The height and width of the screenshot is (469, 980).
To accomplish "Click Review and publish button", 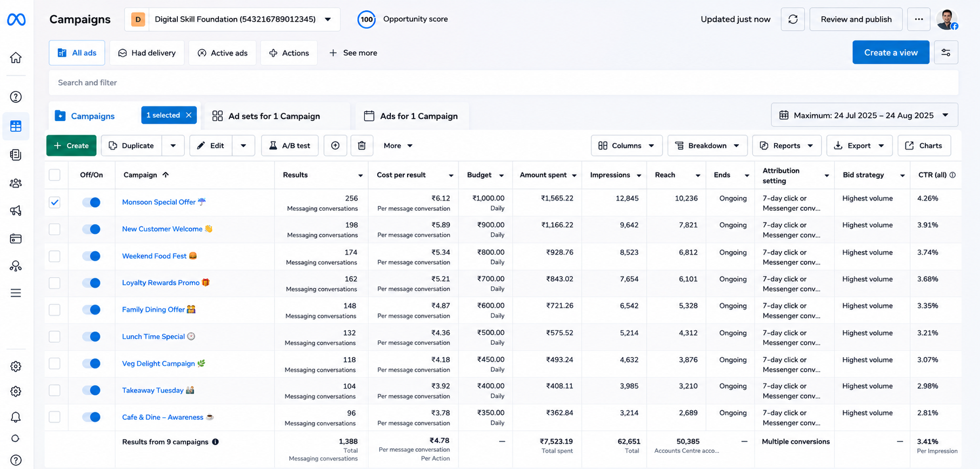I will [x=856, y=19].
